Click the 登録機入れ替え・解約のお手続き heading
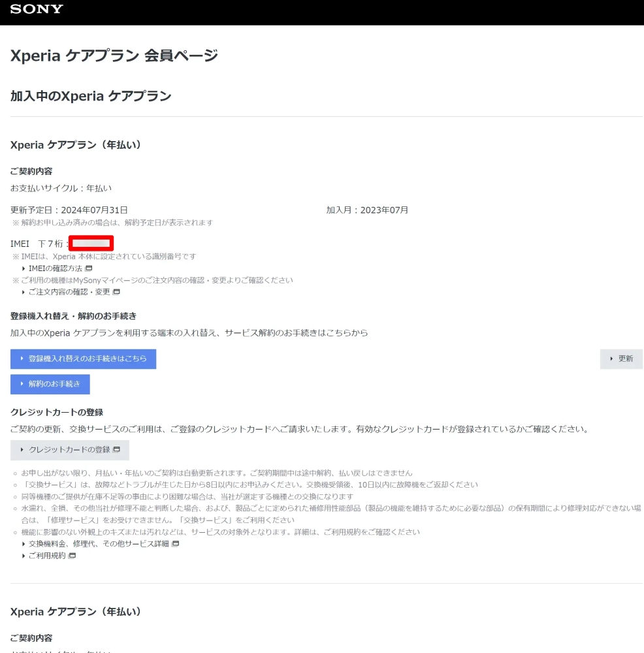This screenshot has height=653, width=644. (73, 316)
